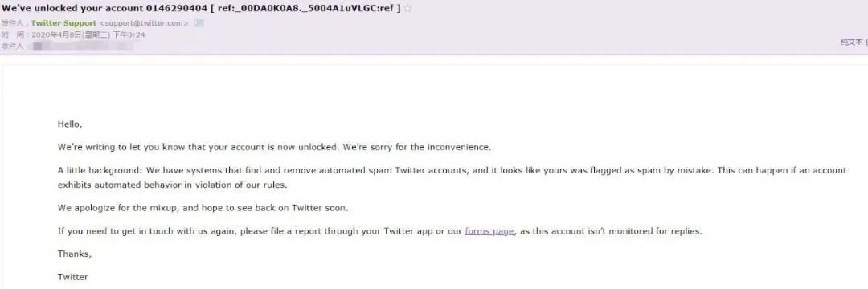Click the account number 0146290404 in subject

click(x=179, y=8)
